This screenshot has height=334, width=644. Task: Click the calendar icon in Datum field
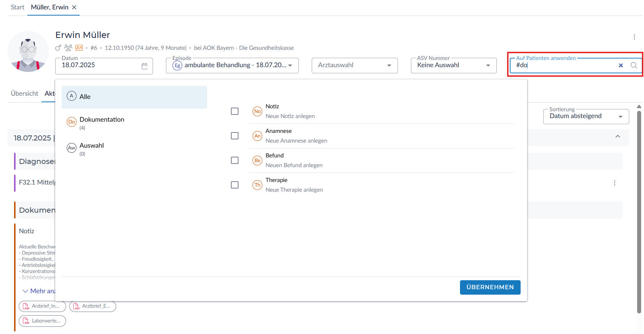coord(144,66)
